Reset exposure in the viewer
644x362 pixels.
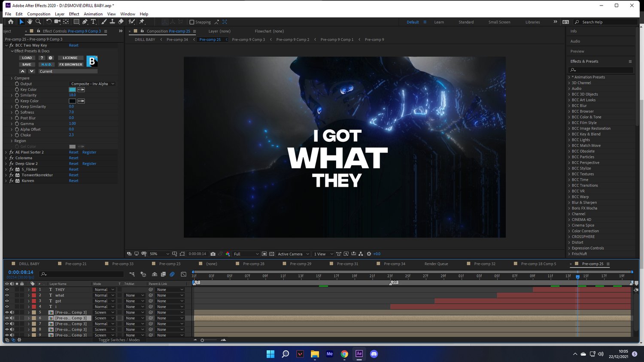pos(369,254)
